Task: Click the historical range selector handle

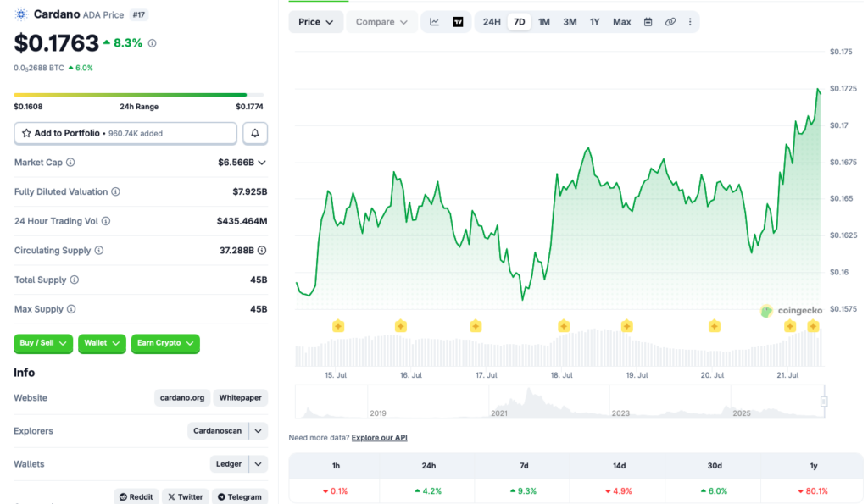Action: pos(824,402)
